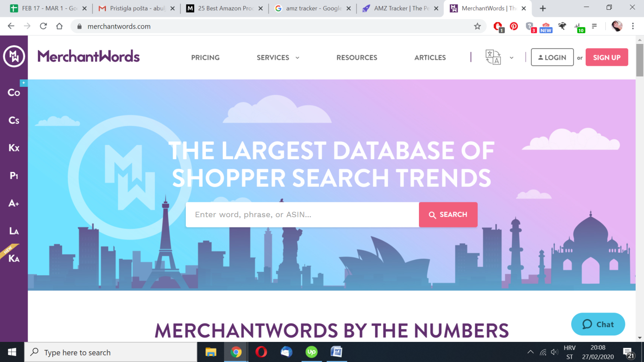
Task: Open the Cs sidebar tool icon
Action: point(14,121)
